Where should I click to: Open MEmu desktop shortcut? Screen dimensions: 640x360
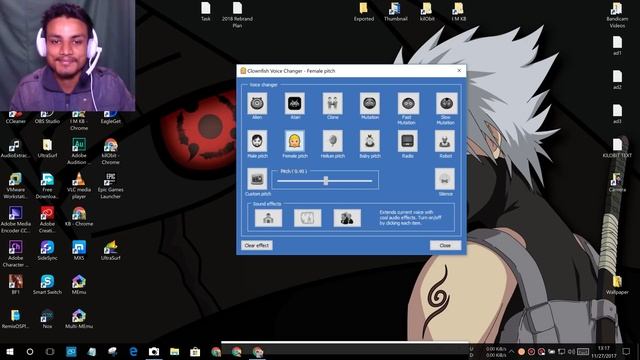point(79,285)
